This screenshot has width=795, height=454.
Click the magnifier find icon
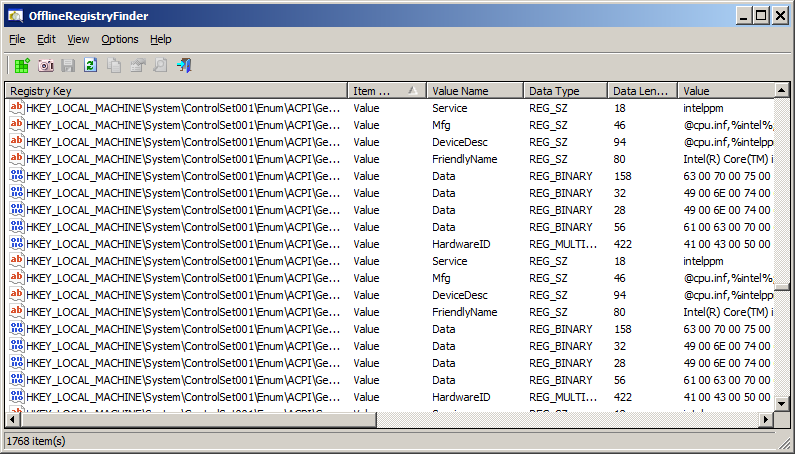(160, 65)
